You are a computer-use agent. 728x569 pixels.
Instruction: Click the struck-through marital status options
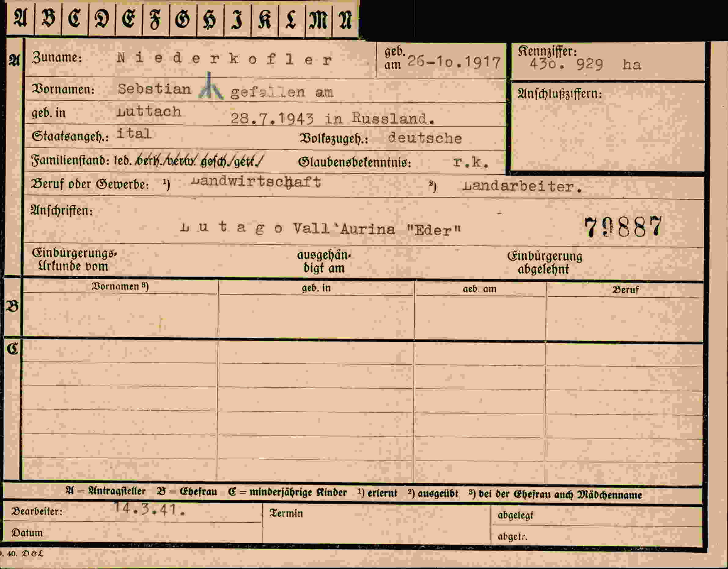(x=199, y=161)
